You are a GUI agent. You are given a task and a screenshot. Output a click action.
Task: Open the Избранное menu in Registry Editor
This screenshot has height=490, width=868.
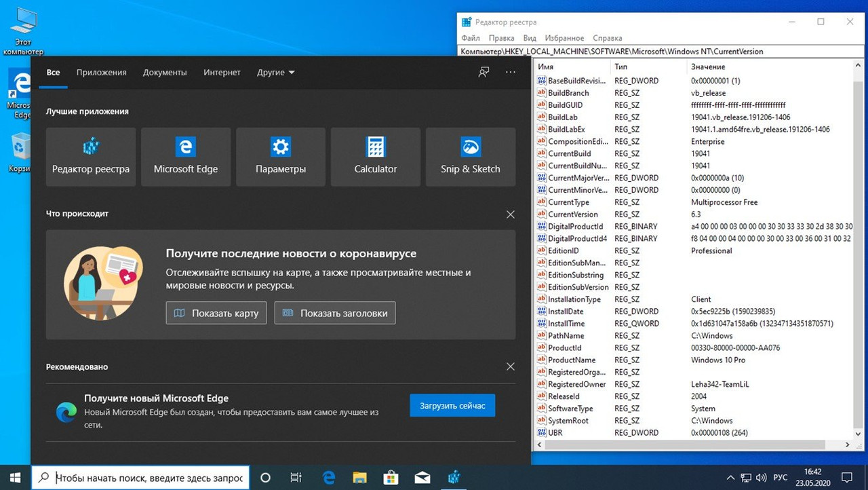click(564, 38)
